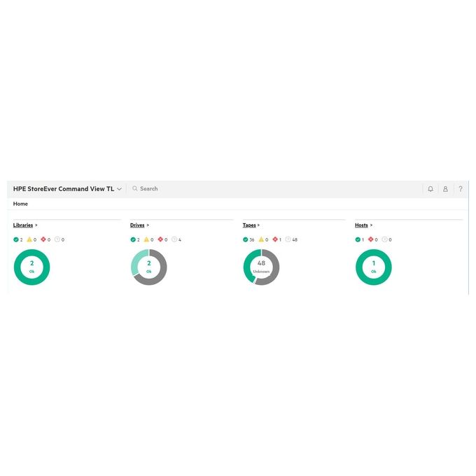
Task: Expand the arrow next to Tapes
Action: tap(258, 225)
